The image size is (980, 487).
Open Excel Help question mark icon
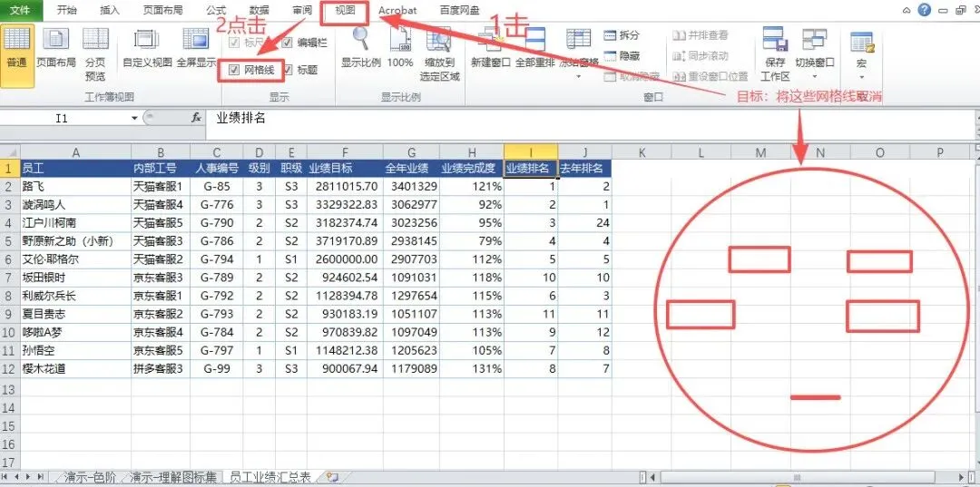coord(925,10)
